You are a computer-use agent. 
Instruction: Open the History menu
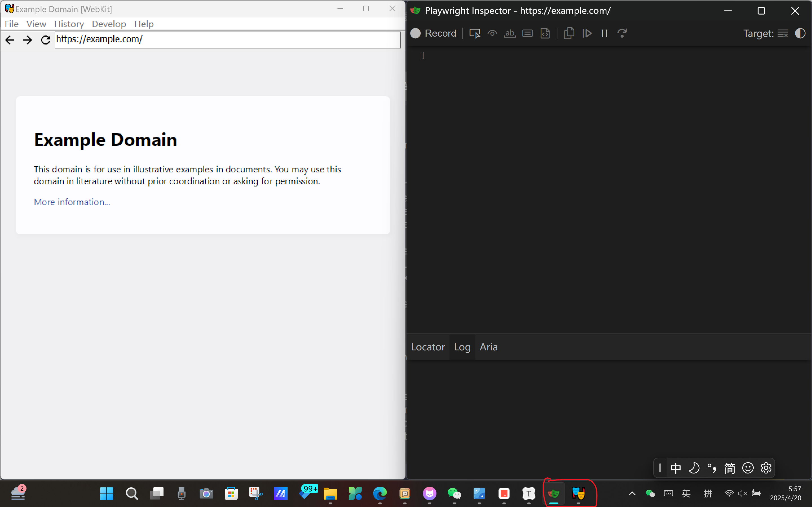tap(69, 24)
